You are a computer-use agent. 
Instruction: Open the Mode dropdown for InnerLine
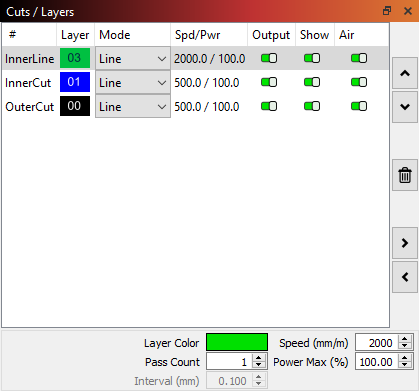133,59
